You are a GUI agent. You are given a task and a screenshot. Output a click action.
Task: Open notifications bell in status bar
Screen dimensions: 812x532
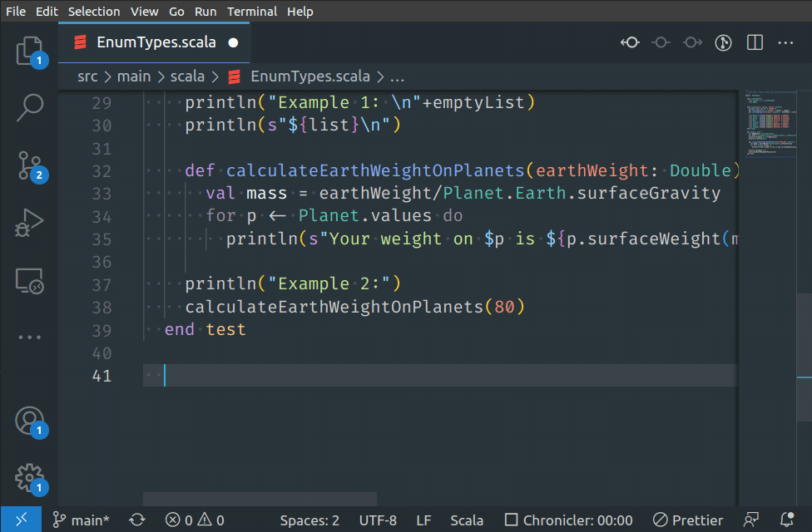(787, 520)
